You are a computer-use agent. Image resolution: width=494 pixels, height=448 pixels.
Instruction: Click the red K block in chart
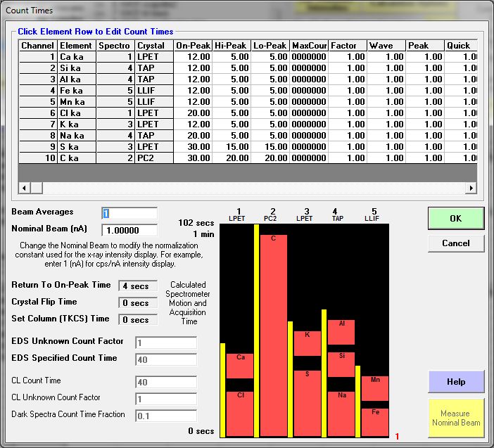(308, 343)
